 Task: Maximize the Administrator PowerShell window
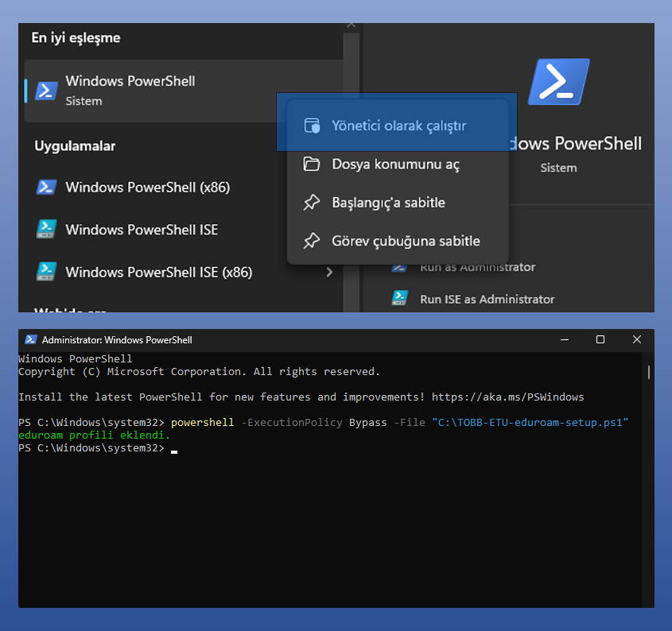tap(600, 339)
